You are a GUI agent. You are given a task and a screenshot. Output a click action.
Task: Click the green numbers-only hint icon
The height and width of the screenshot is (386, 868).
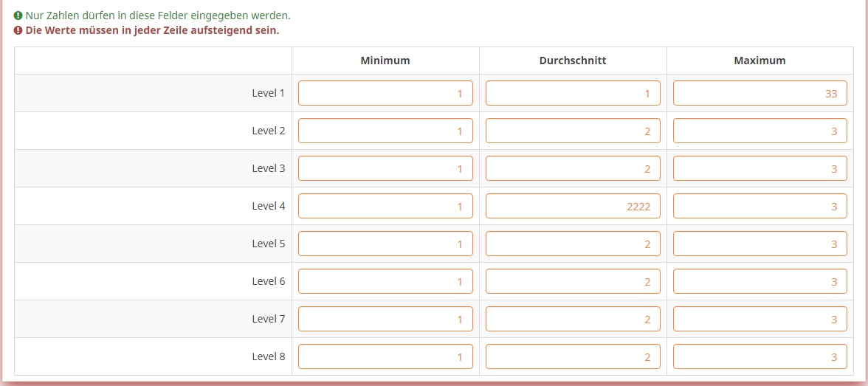(x=18, y=15)
